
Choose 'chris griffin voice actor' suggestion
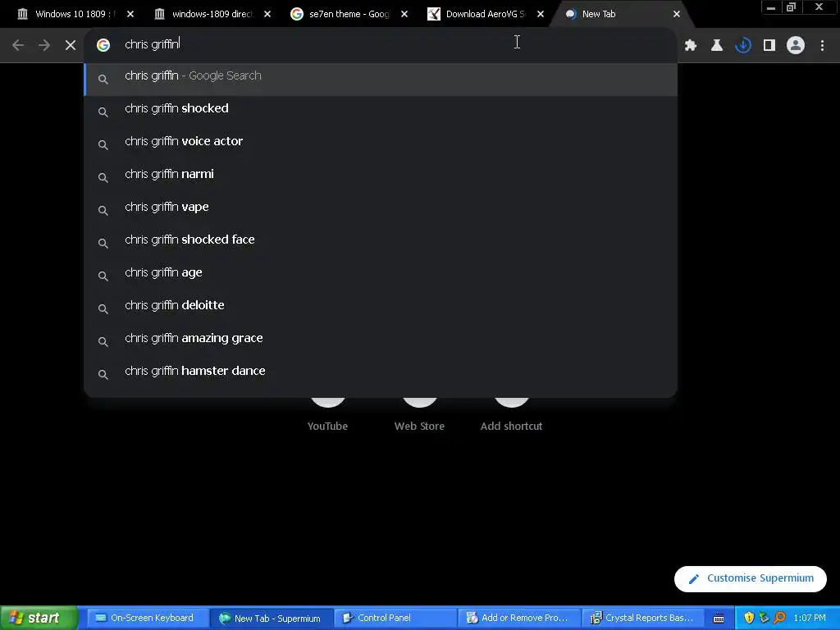381,144
